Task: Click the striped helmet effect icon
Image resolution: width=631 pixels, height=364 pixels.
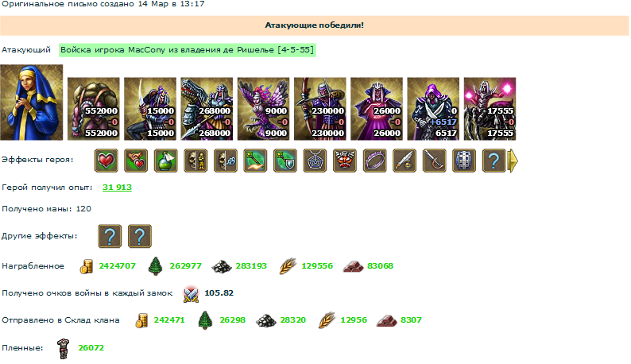Action: [x=464, y=161]
